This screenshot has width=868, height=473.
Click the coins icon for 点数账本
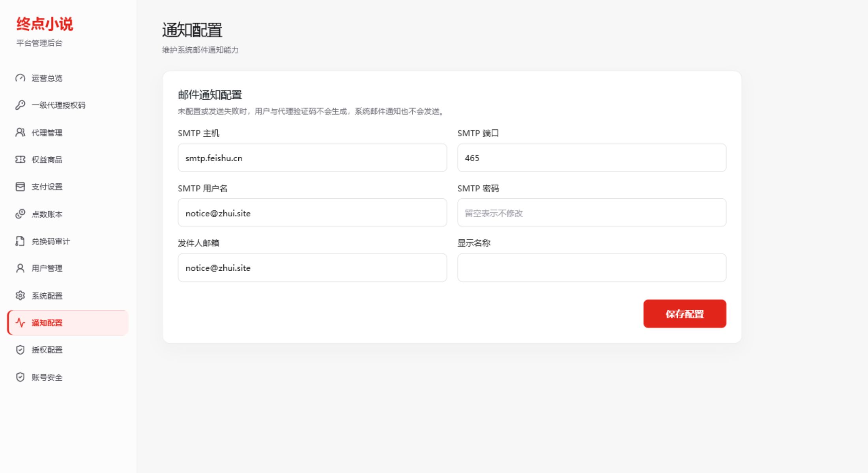pyautogui.click(x=20, y=214)
